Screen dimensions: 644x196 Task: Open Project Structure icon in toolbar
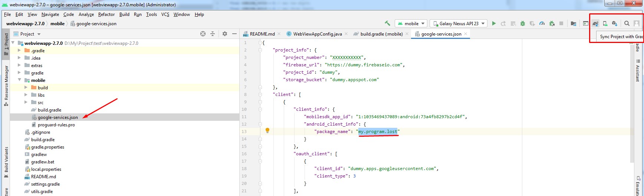tap(573, 24)
